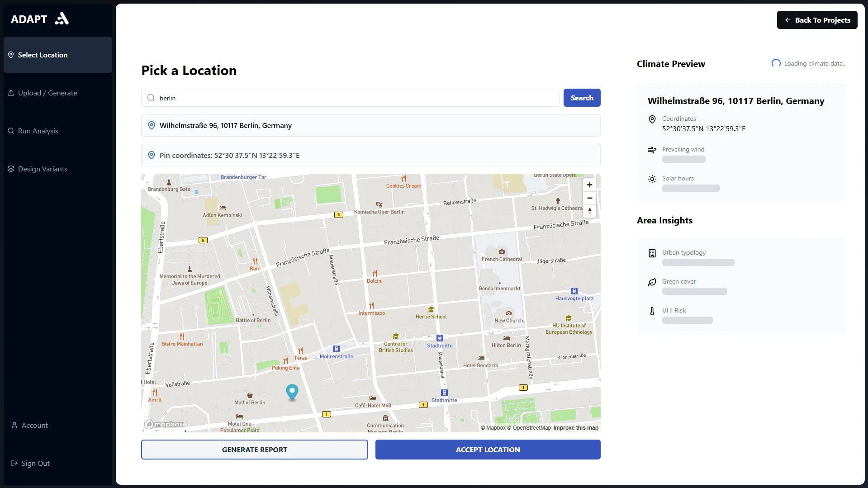The image size is (868, 488).
Task: Select Wilhelmstraße 96 address result
Action: point(371,125)
